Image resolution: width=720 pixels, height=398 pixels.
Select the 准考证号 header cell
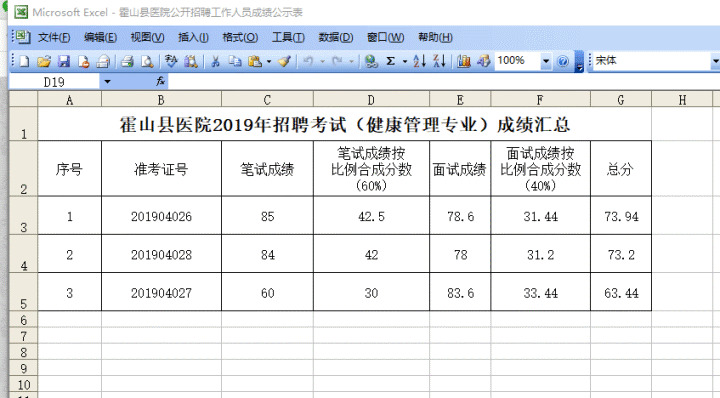(161, 169)
